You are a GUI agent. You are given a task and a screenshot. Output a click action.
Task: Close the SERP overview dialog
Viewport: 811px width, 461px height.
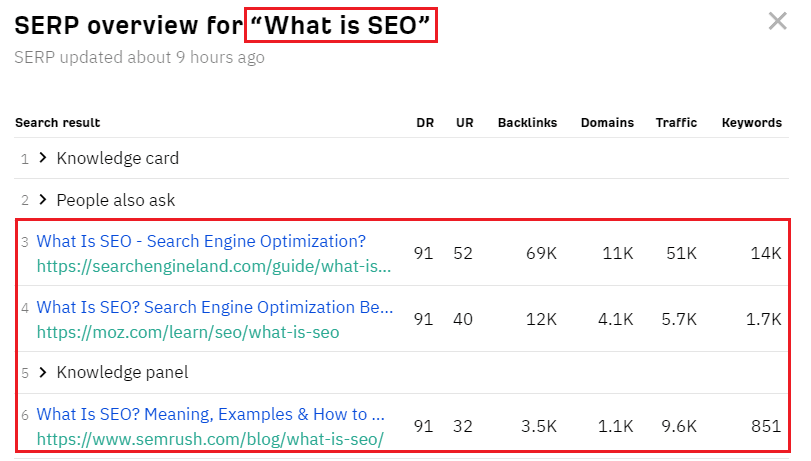[x=777, y=22]
